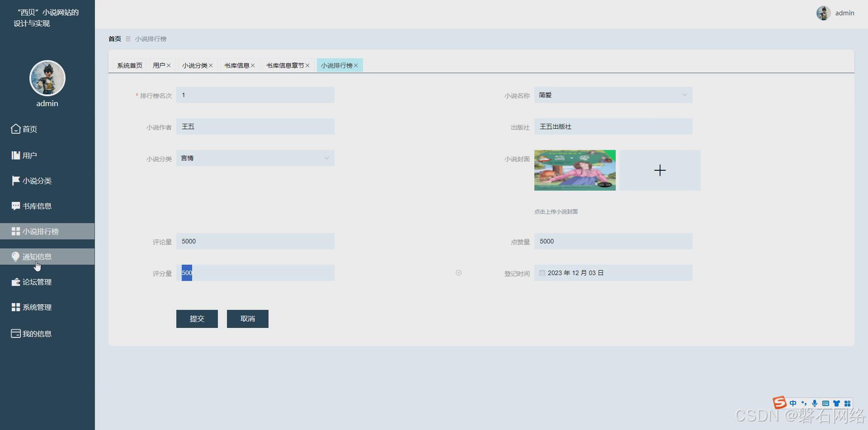Click the home icon beside 首页 in sidebar
The height and width of the screenshot is (430, 868).
pyautogui.click(x=16, y=129)
